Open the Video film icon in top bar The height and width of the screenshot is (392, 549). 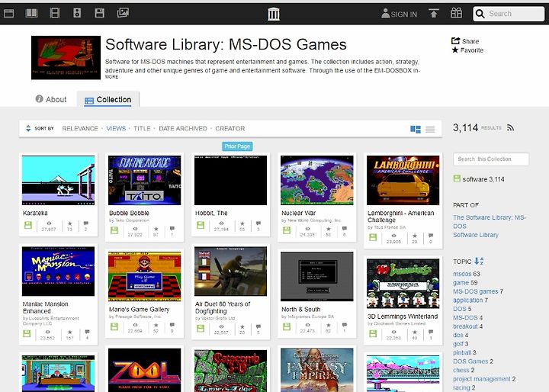tap(55, 13)
